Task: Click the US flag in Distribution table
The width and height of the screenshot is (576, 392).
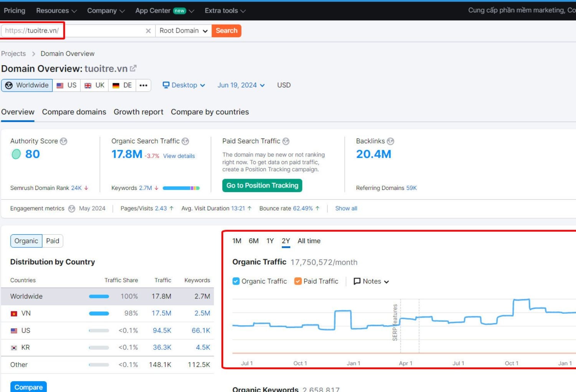Action: 14,331
